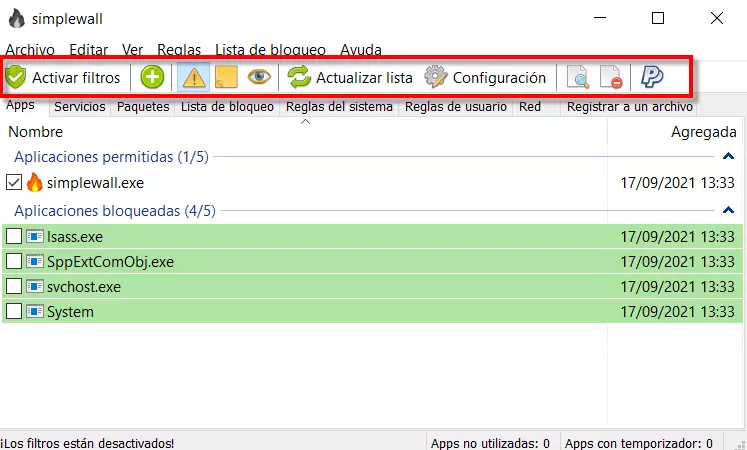Click the yellow note toolbar icon

(226, 77)
